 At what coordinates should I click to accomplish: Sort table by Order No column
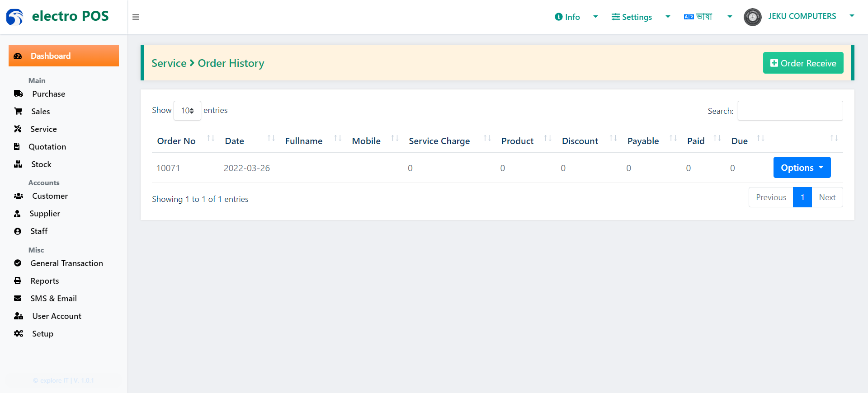pos(185,140)
